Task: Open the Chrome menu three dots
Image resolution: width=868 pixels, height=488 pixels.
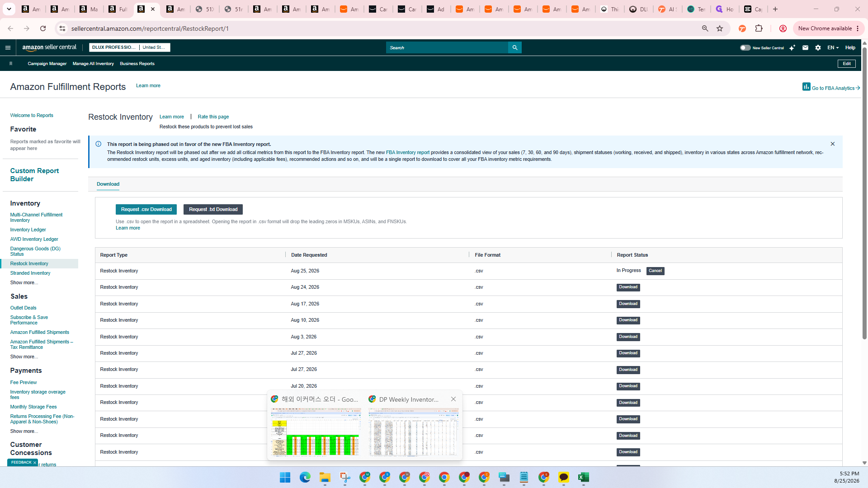Action: coord(858,28)
